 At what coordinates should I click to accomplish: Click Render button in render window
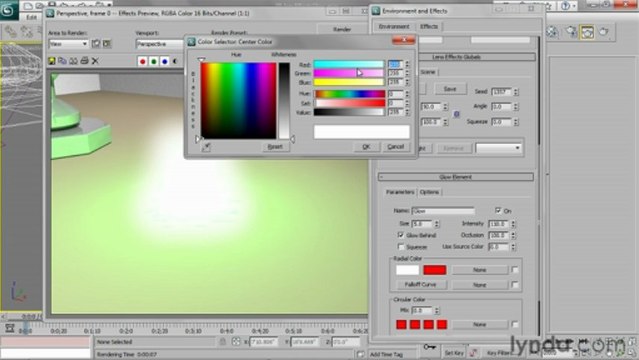342,29
